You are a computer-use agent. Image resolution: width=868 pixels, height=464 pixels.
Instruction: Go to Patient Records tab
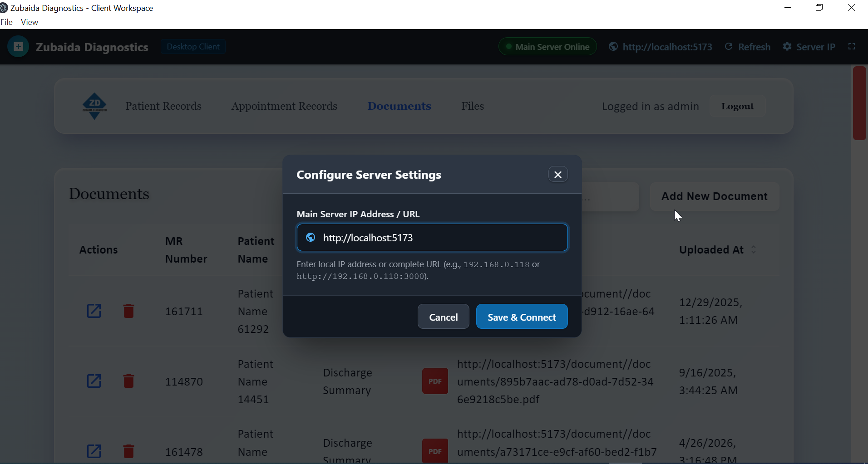point(163,106)
